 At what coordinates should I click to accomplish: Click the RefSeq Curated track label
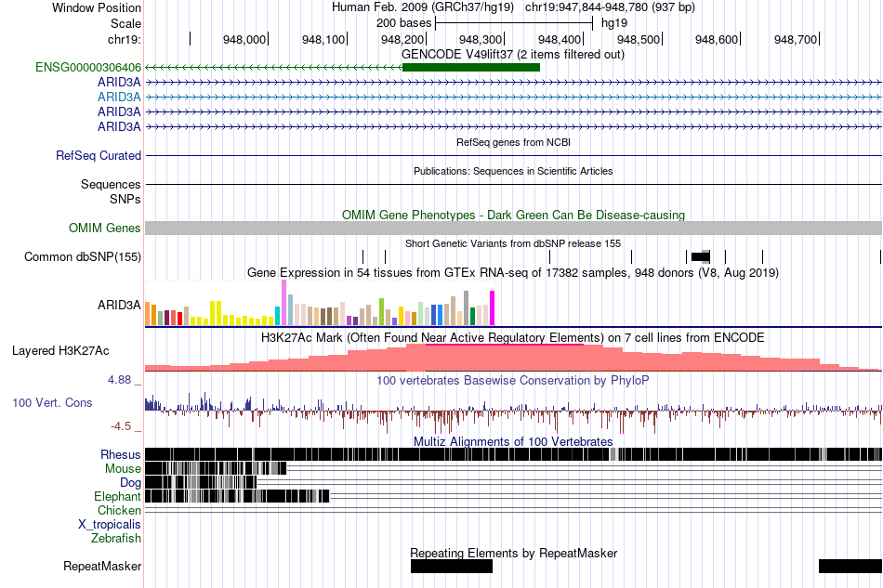tap(99, 155)
